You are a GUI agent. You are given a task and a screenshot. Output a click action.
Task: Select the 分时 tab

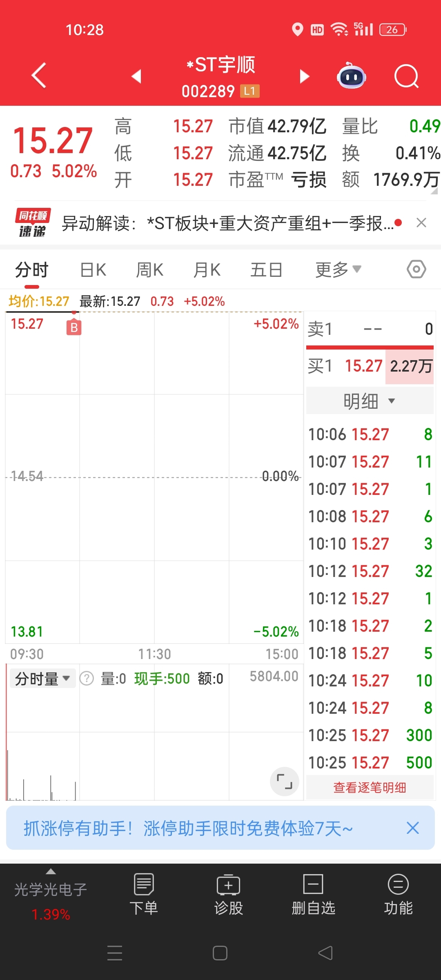click(32, 270)
